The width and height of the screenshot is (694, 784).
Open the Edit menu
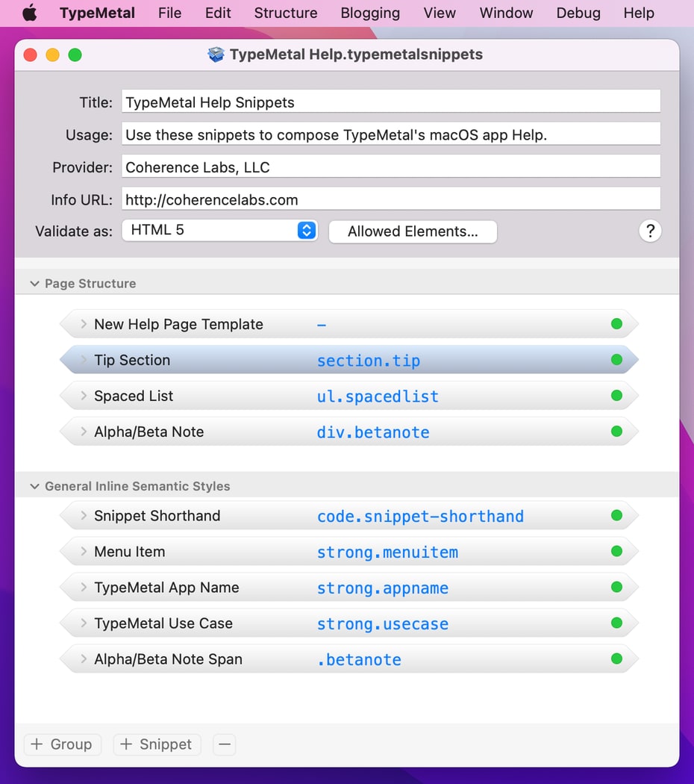(x=218, y=13)
